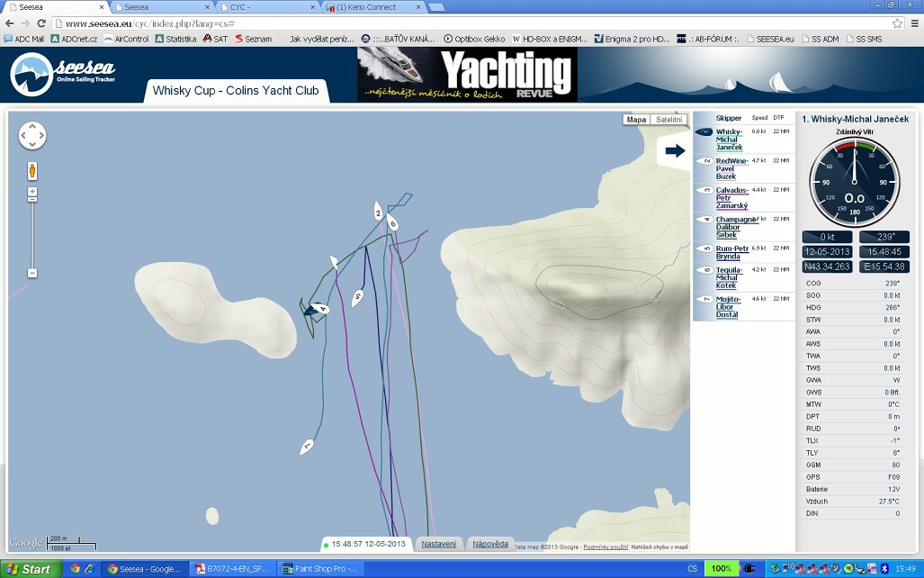Click the Yachting Revue banner ad
This screenshot has width=924, height=578.
pos(467,75)
